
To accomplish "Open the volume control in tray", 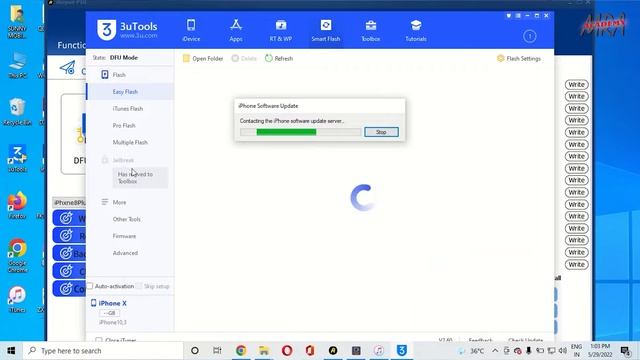I will pyautogui.click(x=562, y=351).
